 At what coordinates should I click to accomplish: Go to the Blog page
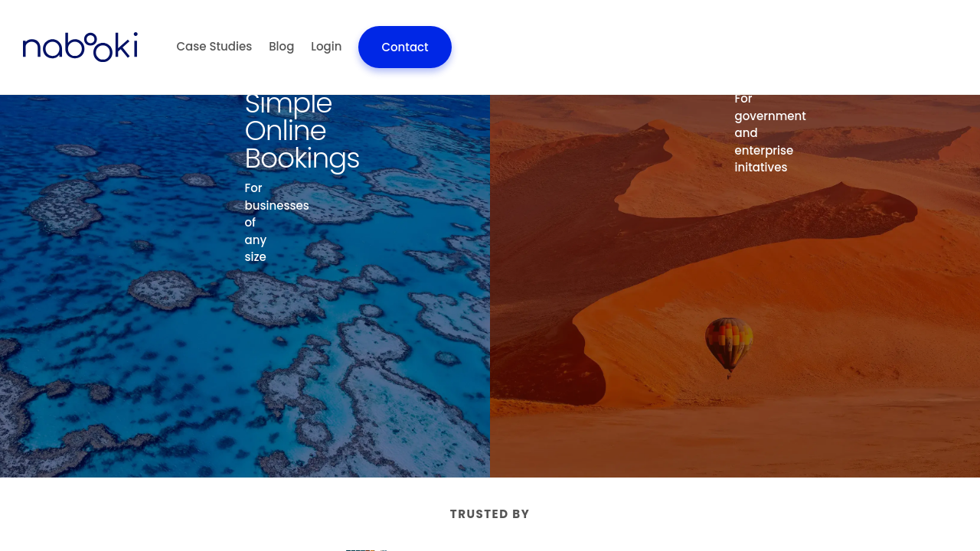click(x=282, y=47)
